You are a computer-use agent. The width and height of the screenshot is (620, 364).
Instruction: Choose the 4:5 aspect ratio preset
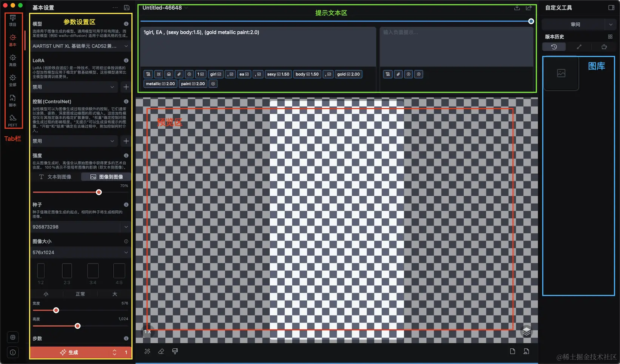pyautogui.click(x=119, y=274)
